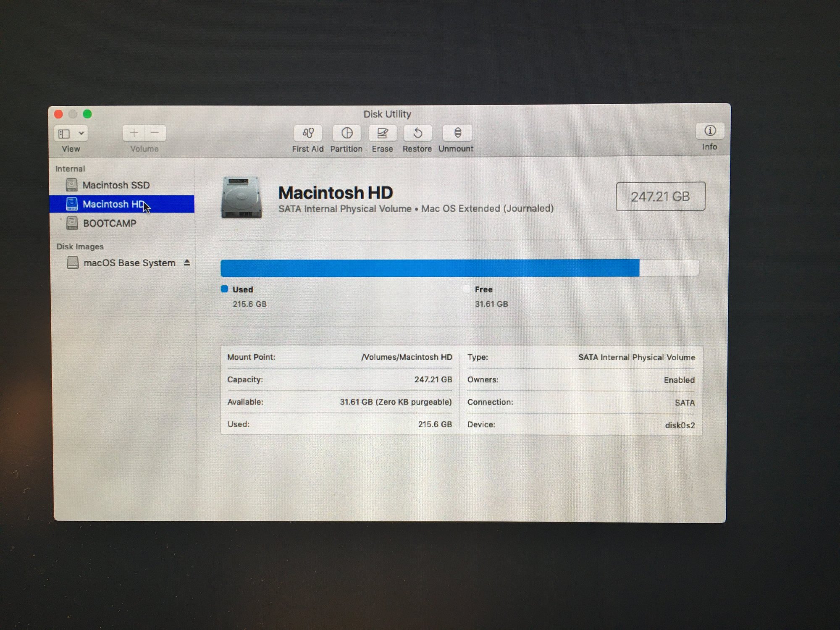
Task: Click the Restore toolbar icon
Action: (417, 133)
